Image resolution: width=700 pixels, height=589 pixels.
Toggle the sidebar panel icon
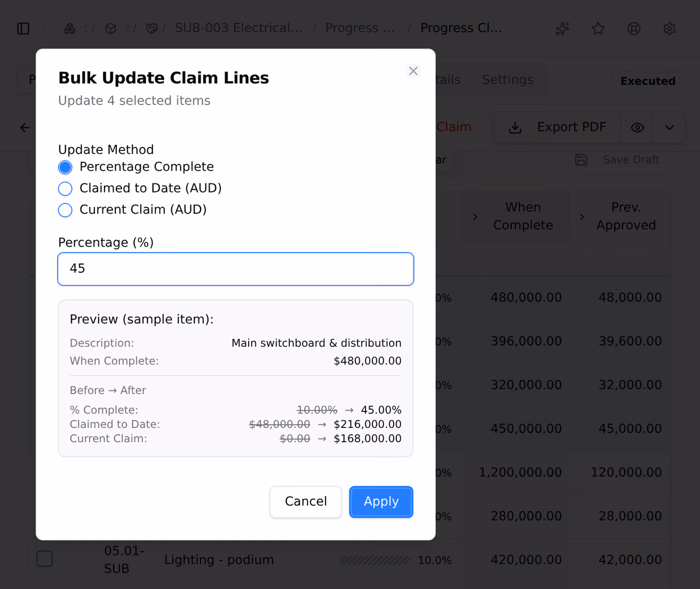(x=23, y=28)
